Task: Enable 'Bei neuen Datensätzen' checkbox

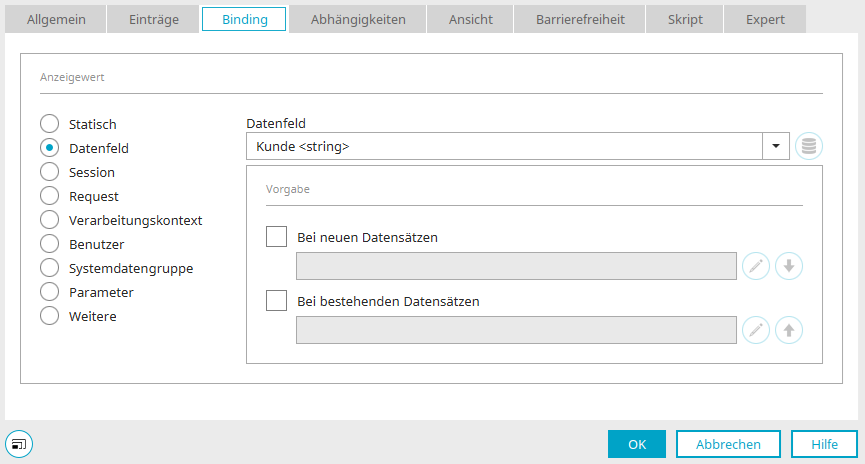Action: click(276, 237)
